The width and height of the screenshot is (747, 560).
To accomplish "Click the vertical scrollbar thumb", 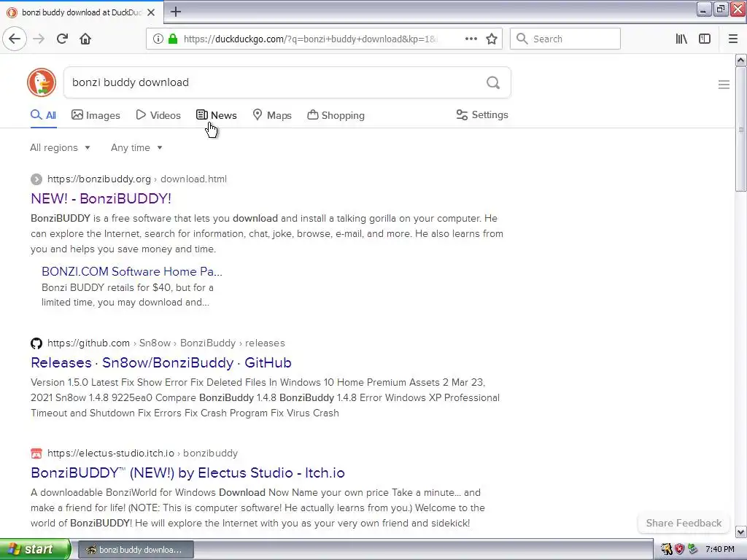I will pyautogui.click(x=741, y=129).
